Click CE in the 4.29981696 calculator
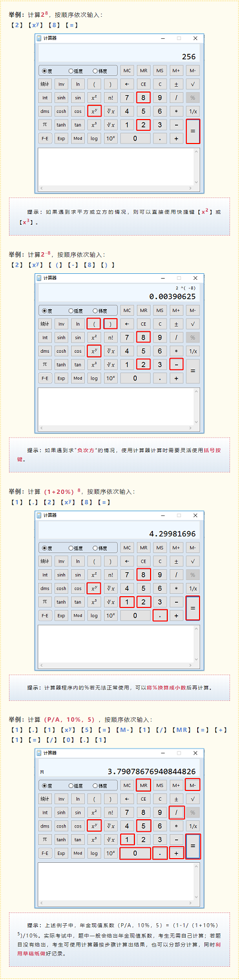 coord(143,561)
